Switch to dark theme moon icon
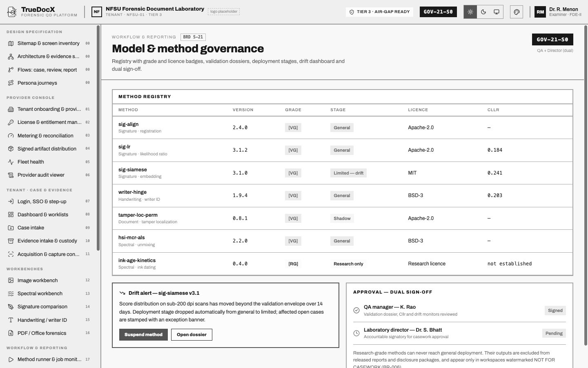The height and width of the screenshot is (368, 588). coord(483,12)
